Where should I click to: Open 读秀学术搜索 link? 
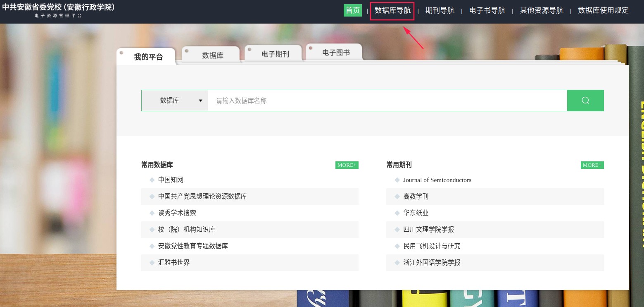coord(177,213)
